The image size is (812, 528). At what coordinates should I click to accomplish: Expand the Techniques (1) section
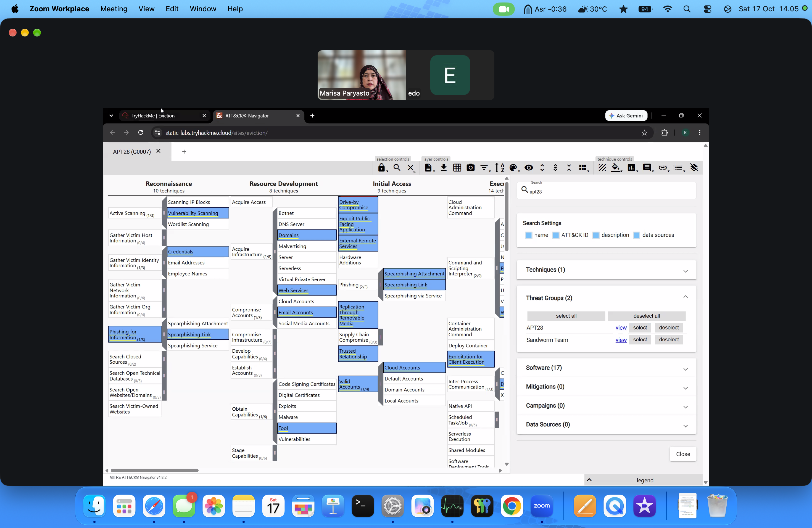606,270
